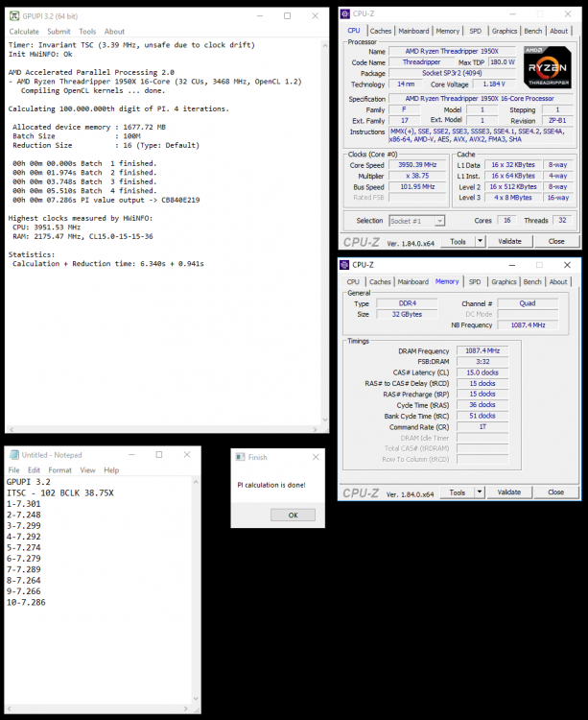
Task: Expand the Socket #1 selection dropdown
Action: [439, 221]
